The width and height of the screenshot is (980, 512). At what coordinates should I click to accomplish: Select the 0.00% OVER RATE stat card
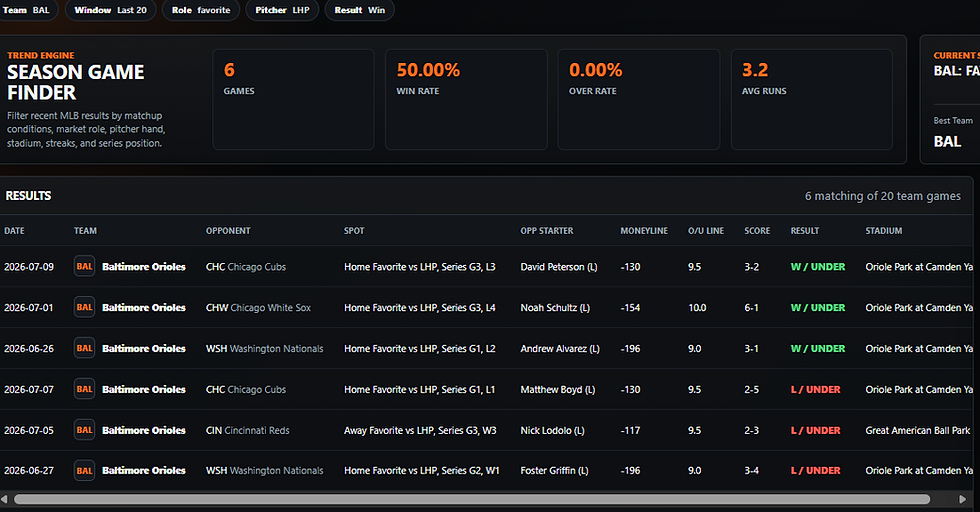tap(639, 99)
